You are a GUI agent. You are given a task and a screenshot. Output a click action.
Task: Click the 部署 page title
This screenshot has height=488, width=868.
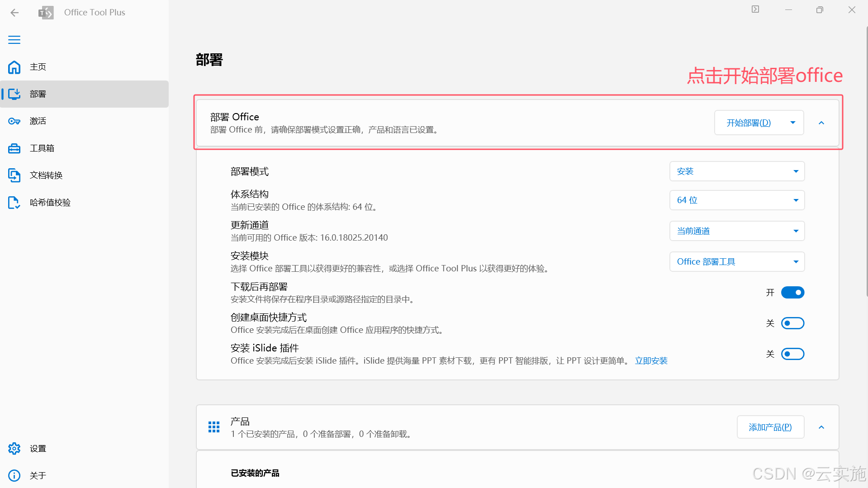(209, 60)
